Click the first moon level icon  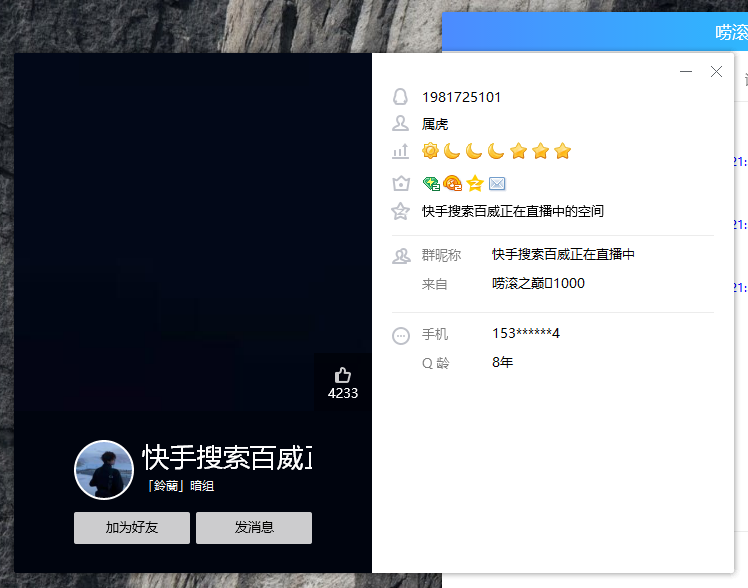tap(452, 151)
